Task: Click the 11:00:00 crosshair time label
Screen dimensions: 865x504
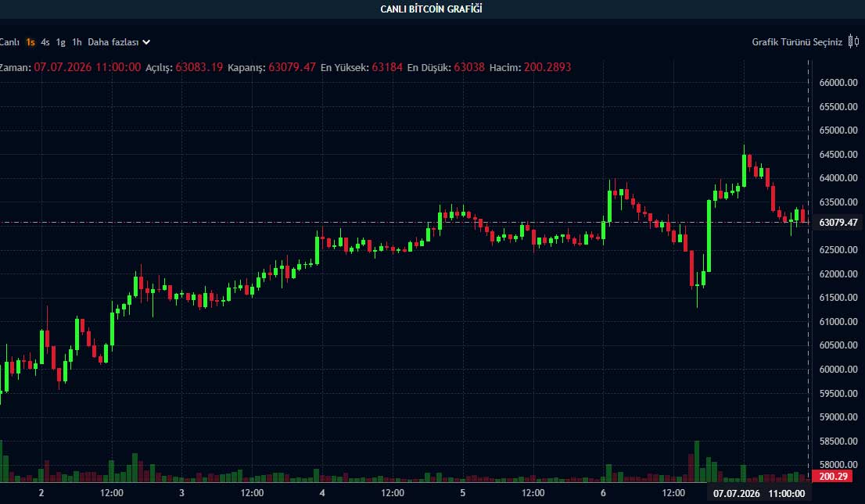Action: click(787, 493)
